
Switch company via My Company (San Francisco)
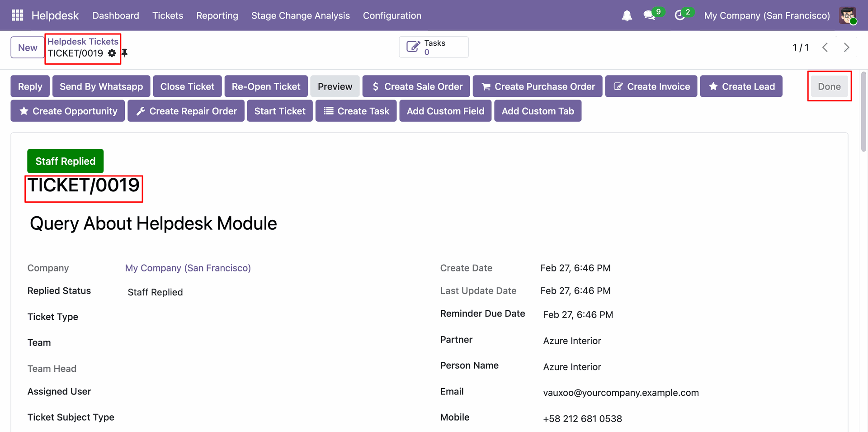coord(767,15)
